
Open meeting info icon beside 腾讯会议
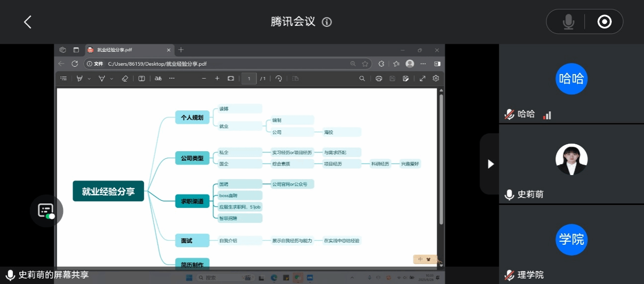coord(326,22)
